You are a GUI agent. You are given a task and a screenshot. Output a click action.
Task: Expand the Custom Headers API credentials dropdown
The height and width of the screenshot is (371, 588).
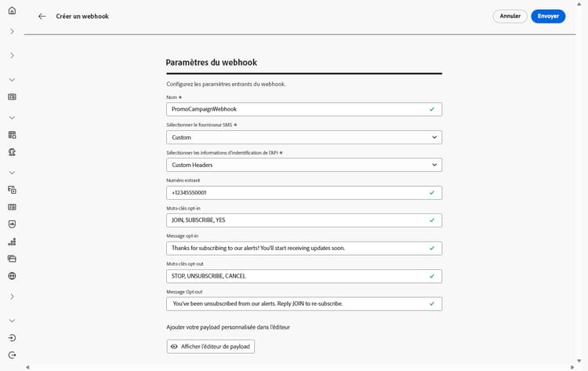tap(303, 165)
